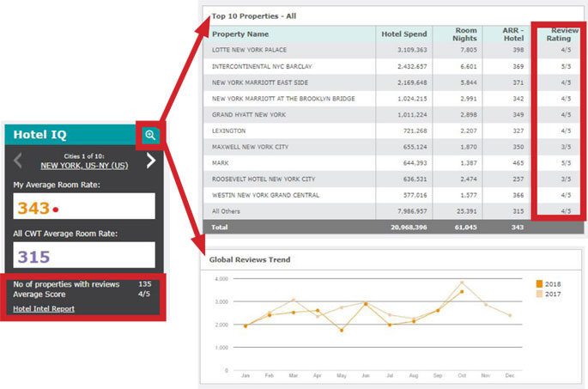Toggle the 2017 legend color swatch
This screenshot has height=389, width=588.
[x=539, y=294]
